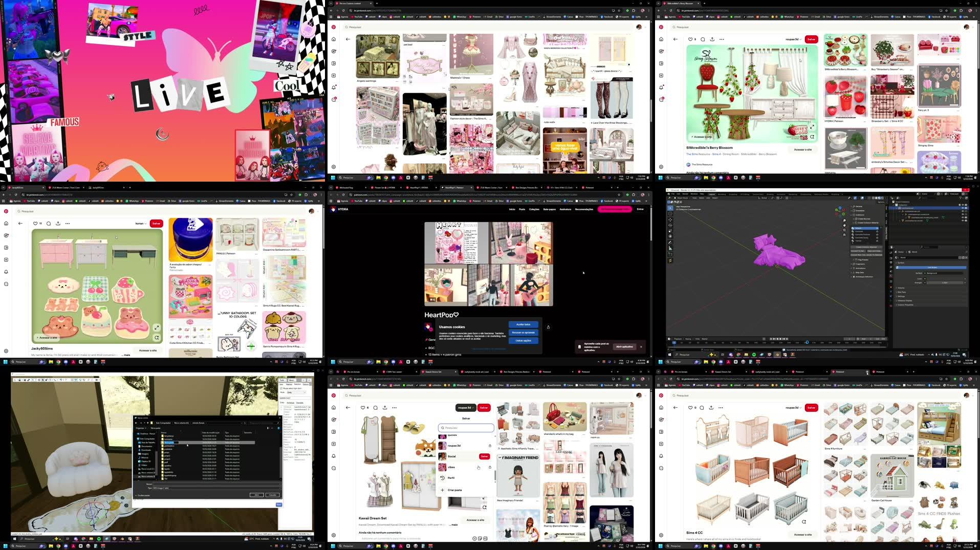Click the share icon next to HeartPop creator

(x=549, y=327)
